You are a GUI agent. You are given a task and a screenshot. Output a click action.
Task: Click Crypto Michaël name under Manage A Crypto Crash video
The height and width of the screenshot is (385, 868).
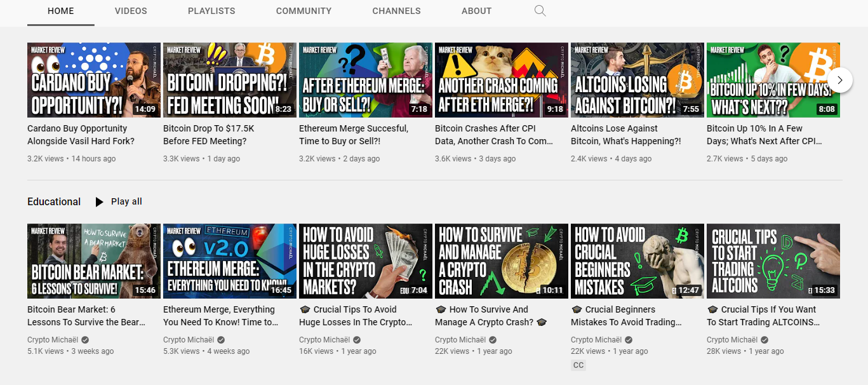pyautogui.click(x=460, y=340)
